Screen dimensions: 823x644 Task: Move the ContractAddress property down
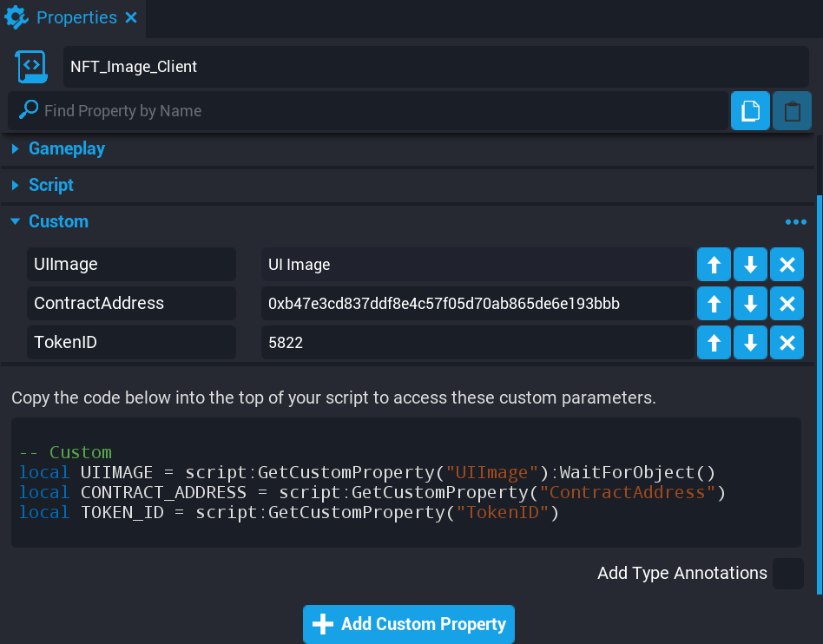coord(750,303)
